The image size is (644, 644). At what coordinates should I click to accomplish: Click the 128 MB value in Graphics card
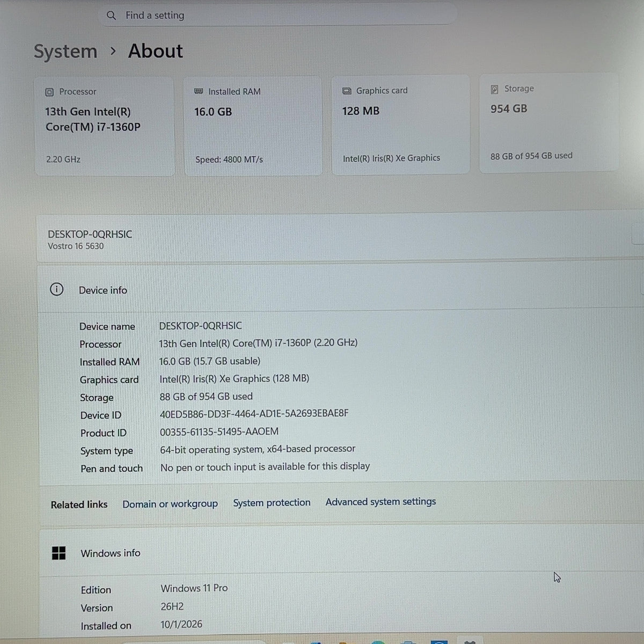(x=361, y=111)
